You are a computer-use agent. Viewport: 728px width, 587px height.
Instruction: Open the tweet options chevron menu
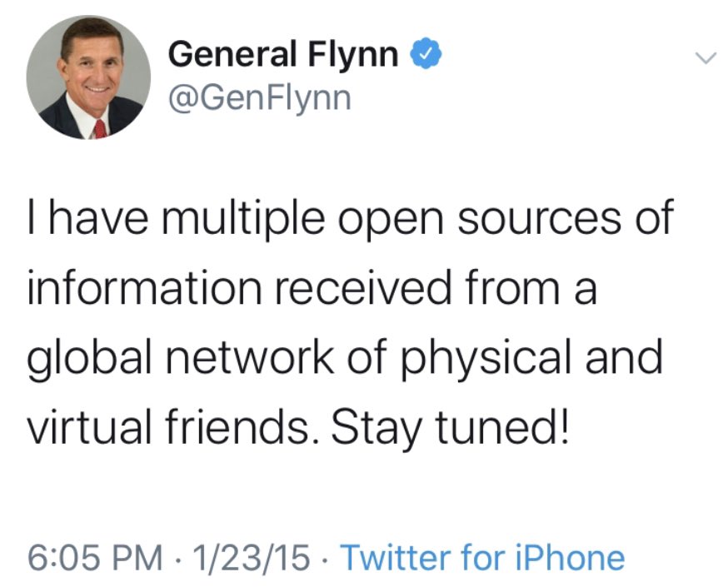[705, 58]
